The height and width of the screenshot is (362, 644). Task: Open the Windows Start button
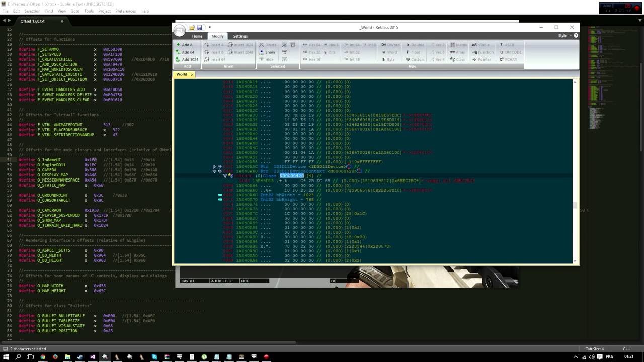(6, 357)
